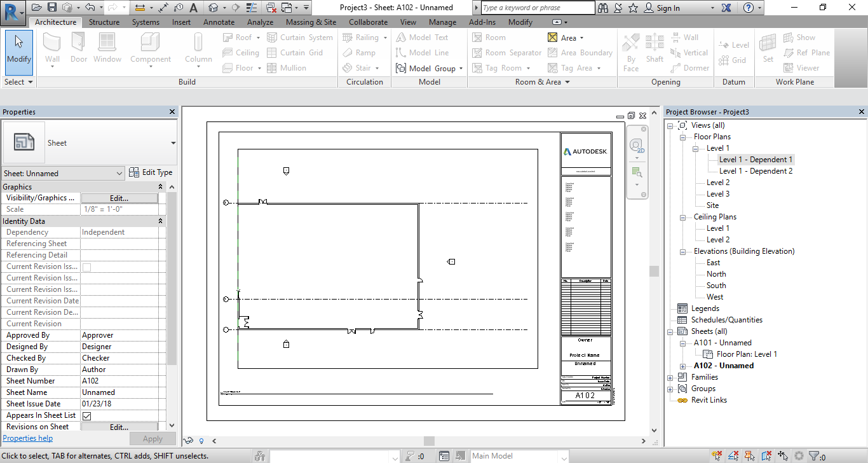Click the Close Hidden Windows icon

pyautogui.click(x=271, y=8)
